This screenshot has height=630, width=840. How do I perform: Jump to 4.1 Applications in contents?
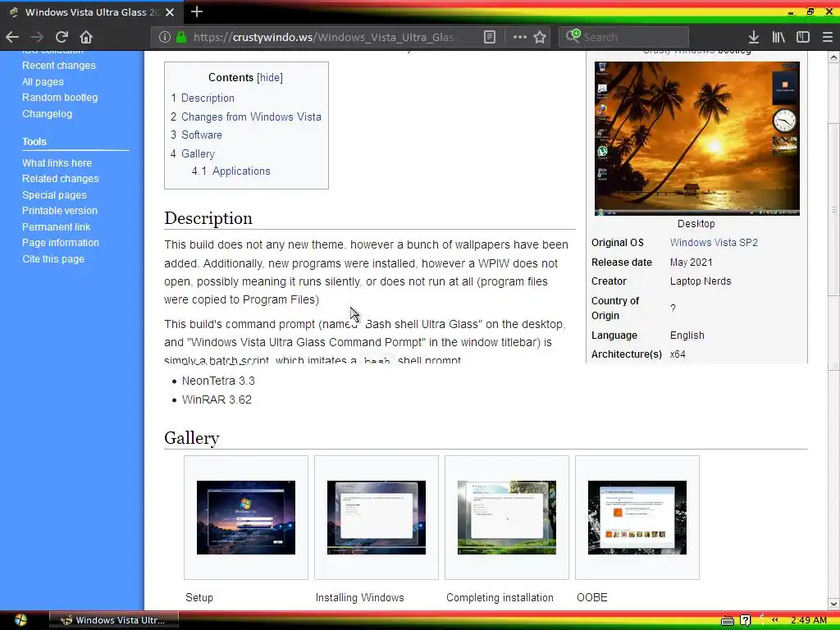231,171
